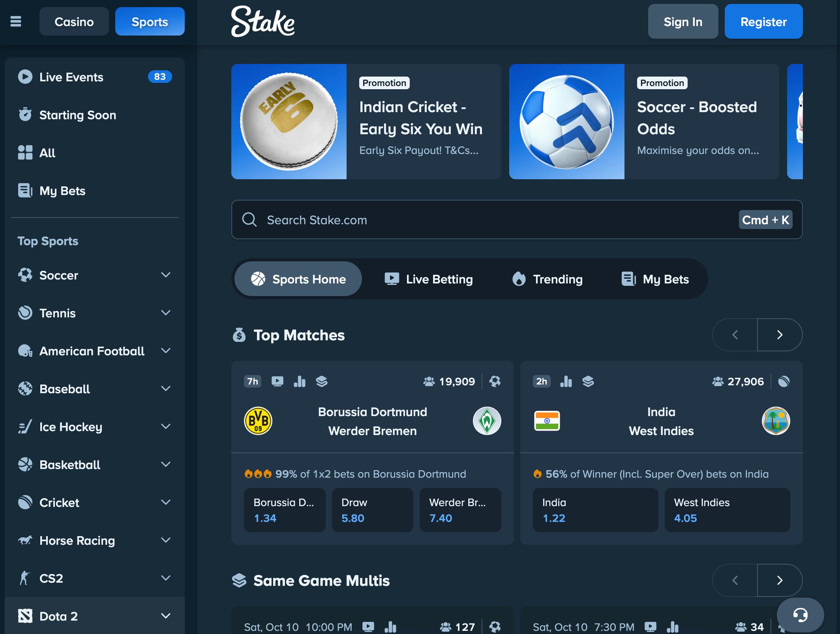Expand the Ice Hockey chevron
The width and height of the screenshot is (840, 634).
pyautogui.click(x=166, y=426)
